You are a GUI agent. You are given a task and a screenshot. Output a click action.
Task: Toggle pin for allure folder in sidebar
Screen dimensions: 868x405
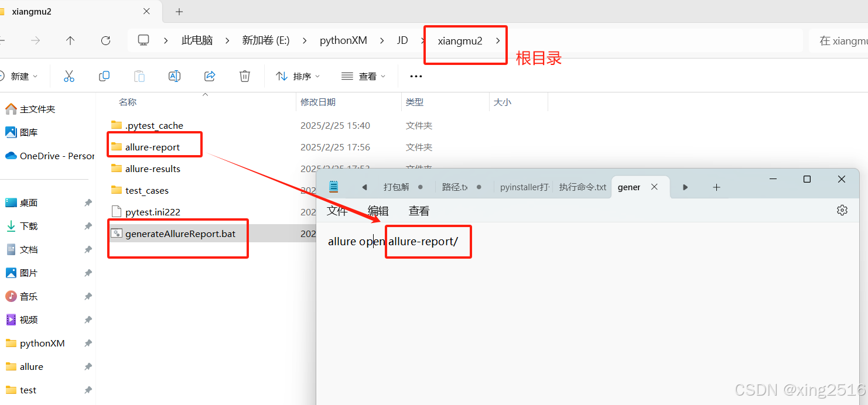pyautogui.click(x=88, y=366)
